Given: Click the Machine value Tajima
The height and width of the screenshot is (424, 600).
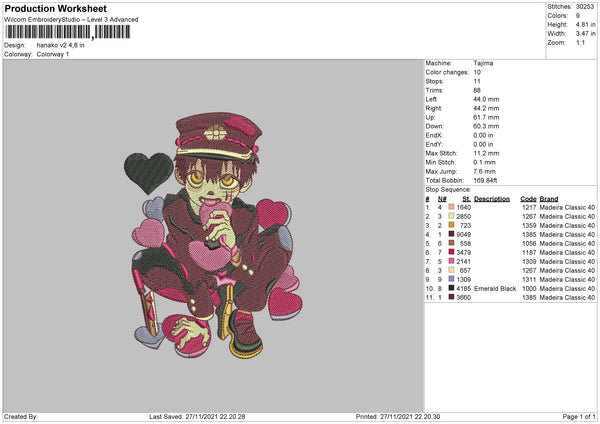Looking at the screenshot, I should (x=483, y=63).
